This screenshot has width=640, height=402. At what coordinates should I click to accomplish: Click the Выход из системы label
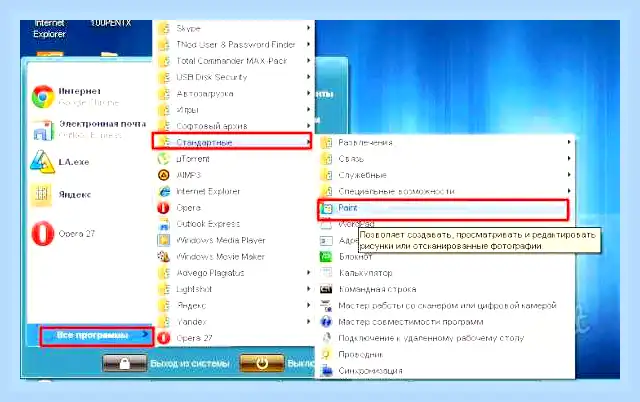[x=190, y=363]
